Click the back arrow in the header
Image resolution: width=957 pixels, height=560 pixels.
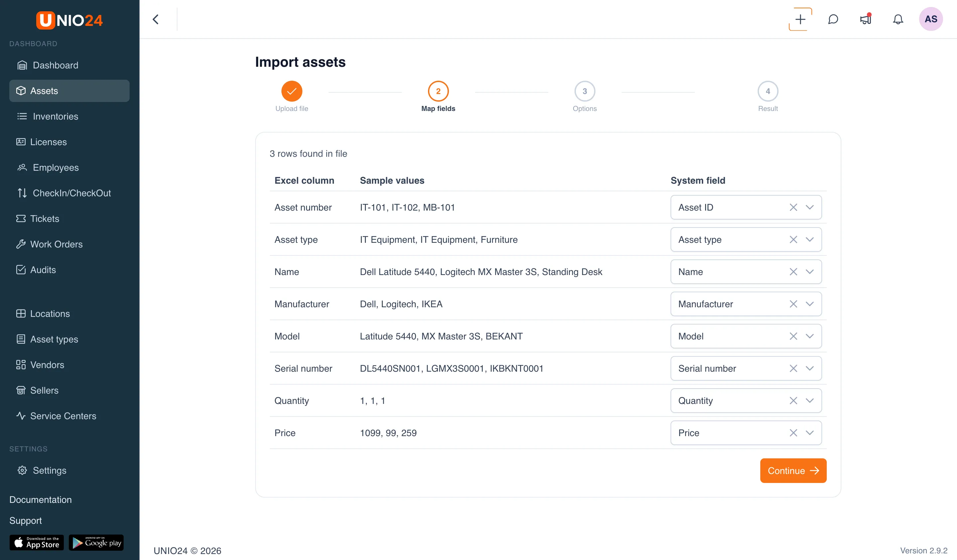tap(156, 19)
